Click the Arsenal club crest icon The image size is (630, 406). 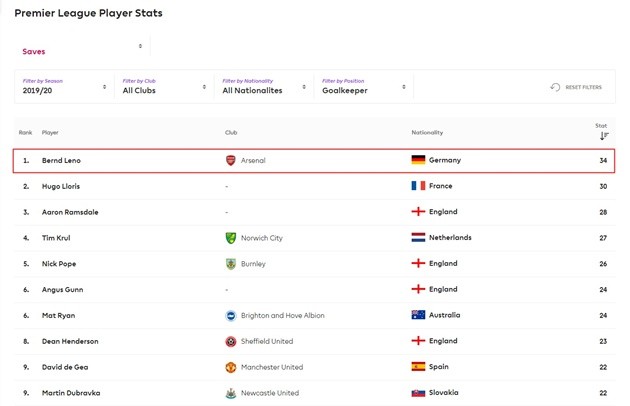(232, 160)
